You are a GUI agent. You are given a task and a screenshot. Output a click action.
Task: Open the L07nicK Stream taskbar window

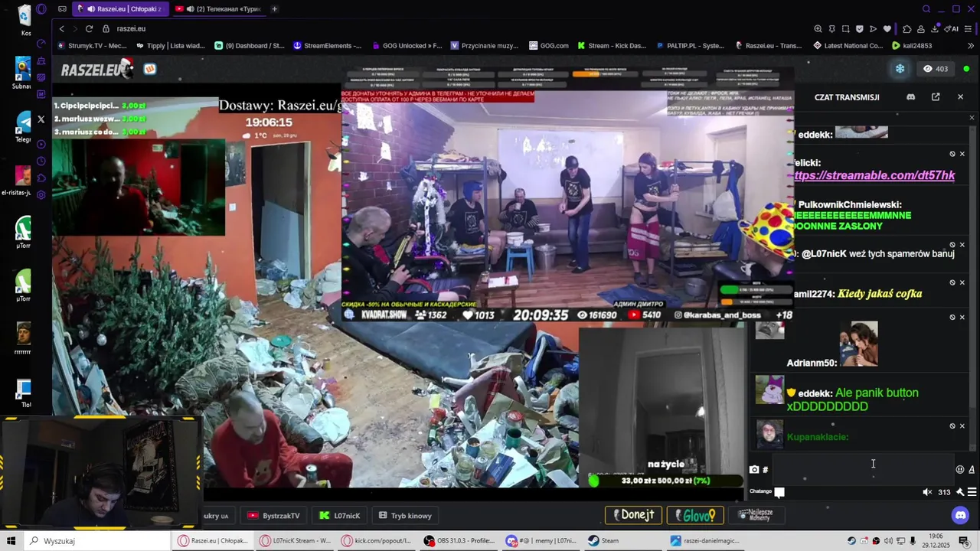point(295,541)
